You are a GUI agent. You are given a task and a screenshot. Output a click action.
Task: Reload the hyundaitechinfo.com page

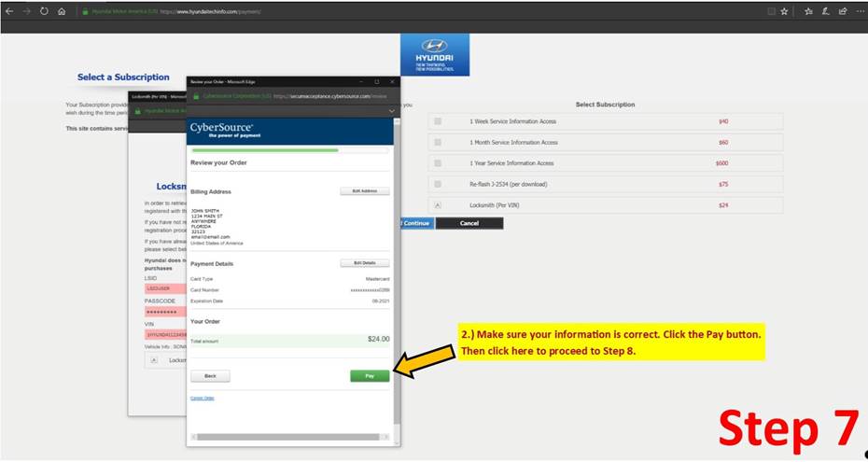pyautogui.click(x=44, y=11)
